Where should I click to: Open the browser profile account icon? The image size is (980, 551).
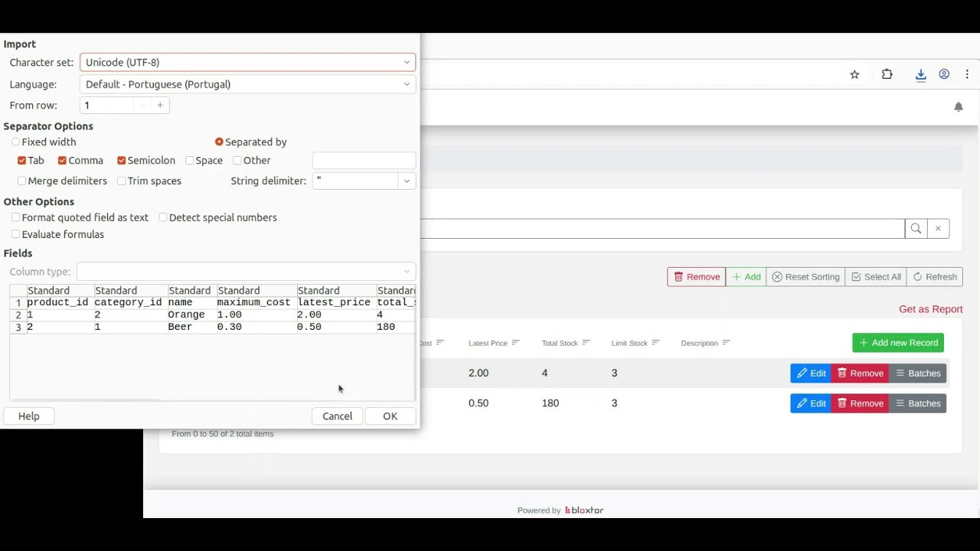pos(944,74)
